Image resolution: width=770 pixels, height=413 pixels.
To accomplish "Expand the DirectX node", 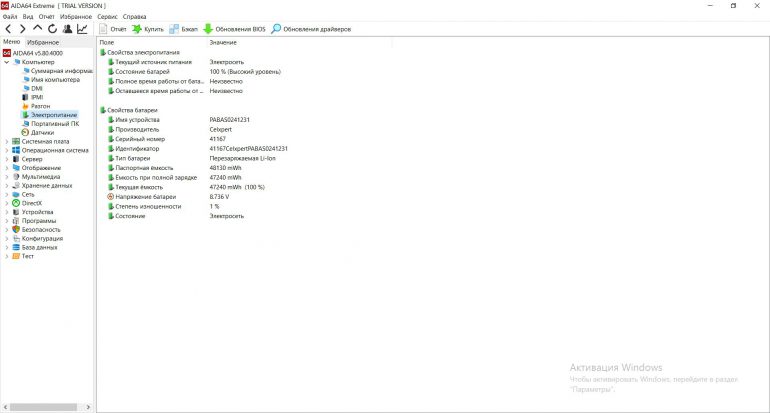I will click(6, 203).
